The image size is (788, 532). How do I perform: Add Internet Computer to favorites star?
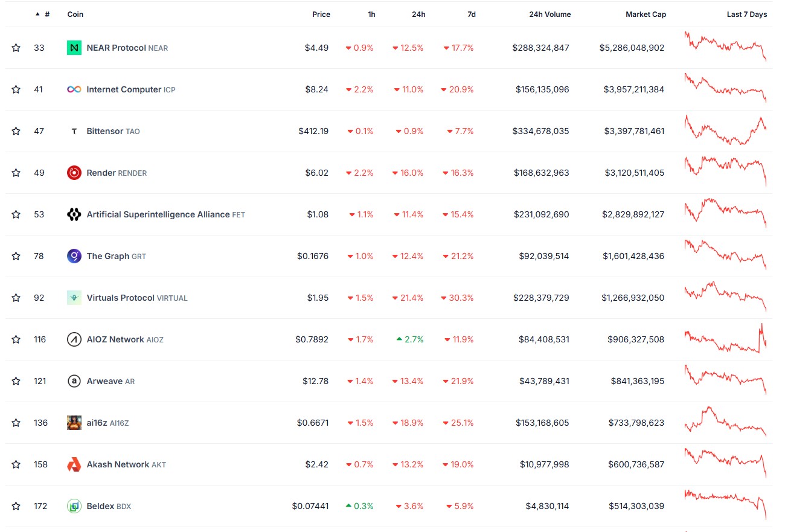[16, 89]
